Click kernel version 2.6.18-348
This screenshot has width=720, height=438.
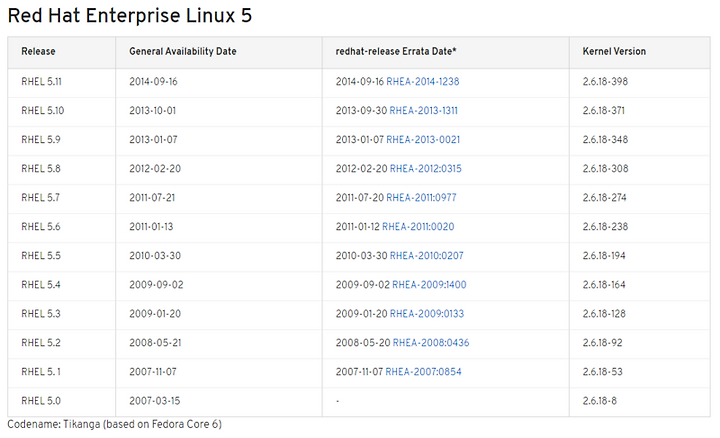pos(605,140)
